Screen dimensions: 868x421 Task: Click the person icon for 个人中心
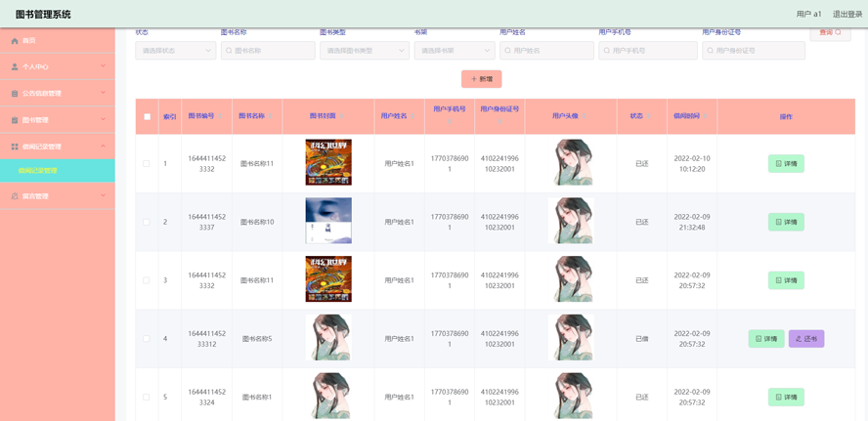(15, 67)
